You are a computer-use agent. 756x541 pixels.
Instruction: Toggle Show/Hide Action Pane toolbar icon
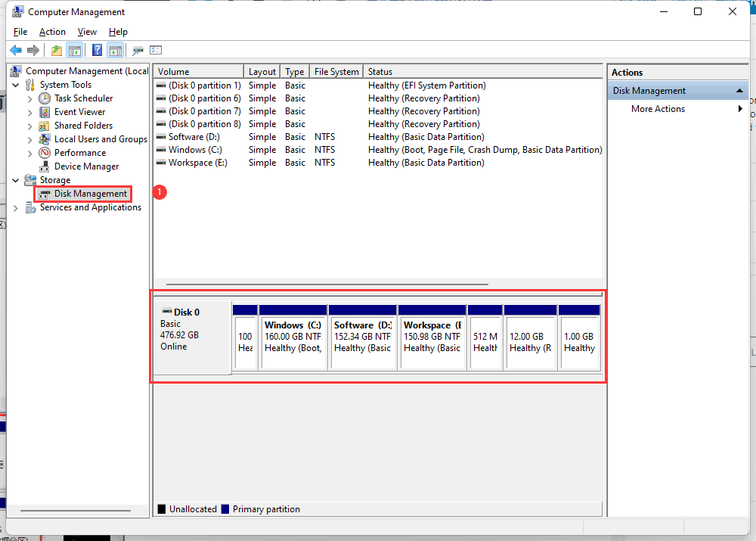click(115, 51)
